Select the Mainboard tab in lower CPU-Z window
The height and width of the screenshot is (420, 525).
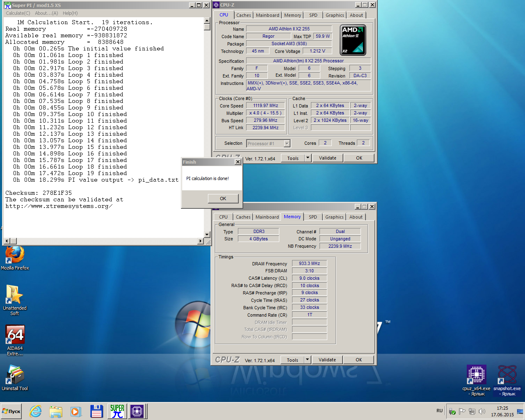pos(267,217)
